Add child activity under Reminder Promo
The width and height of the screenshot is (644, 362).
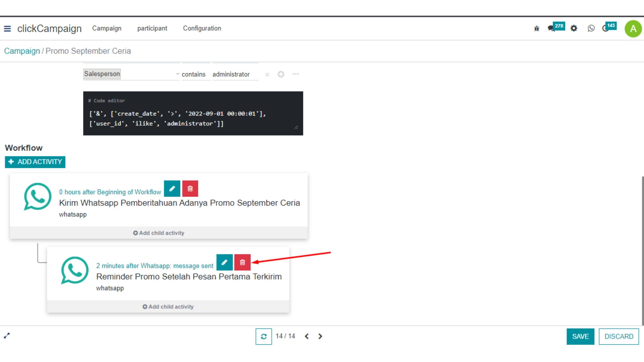(168, 307)
